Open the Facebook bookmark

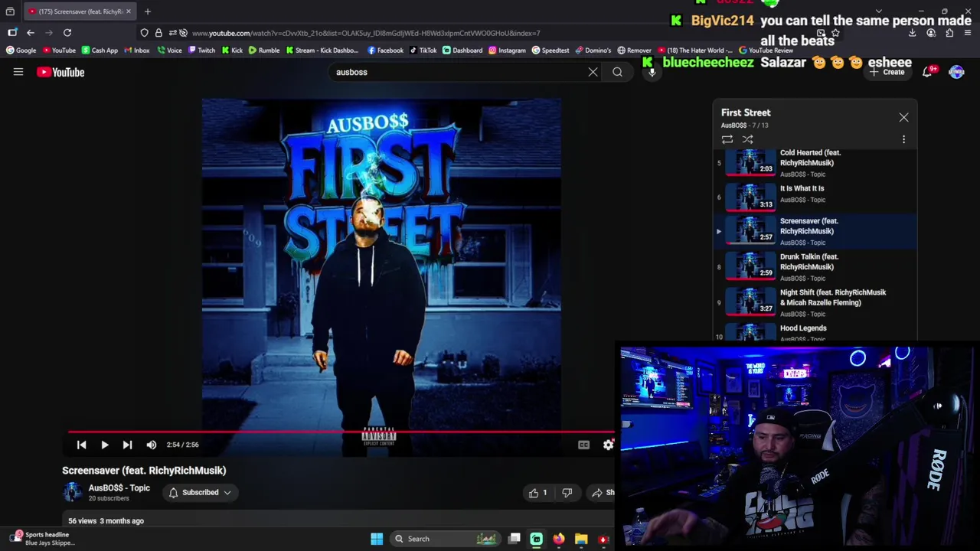coord(385,51)
